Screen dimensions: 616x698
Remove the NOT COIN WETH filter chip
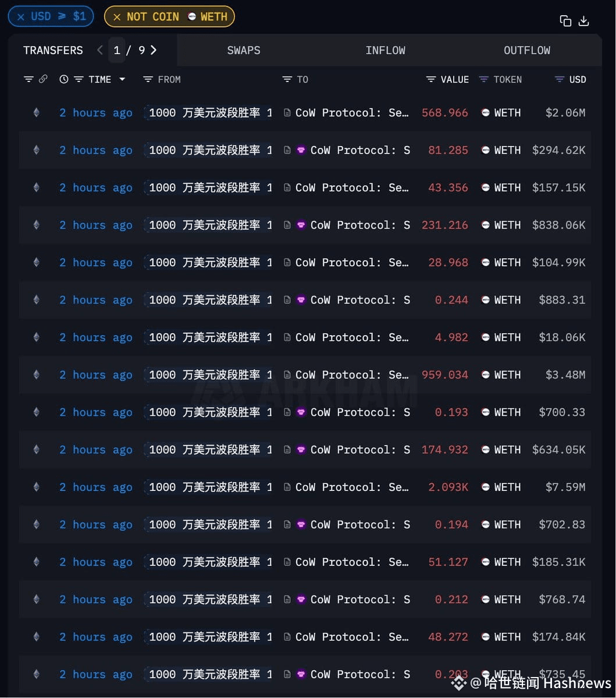(x=117, y=17)
